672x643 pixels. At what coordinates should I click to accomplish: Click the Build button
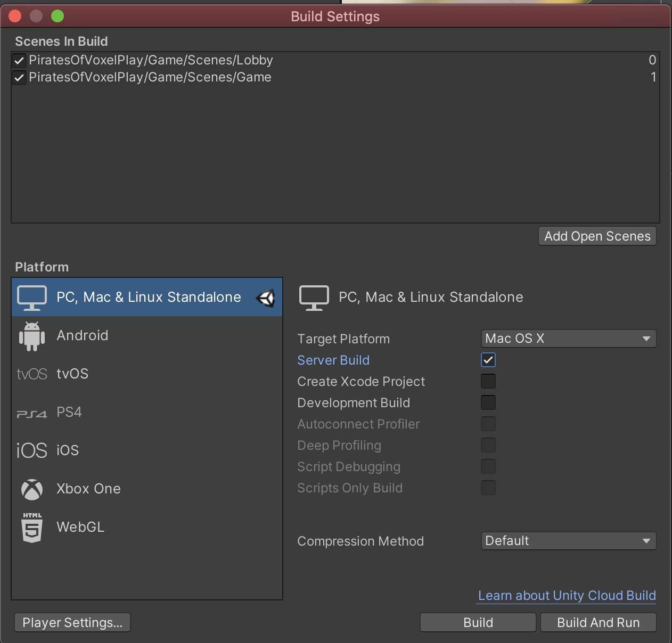pyautogui.click(x=478, y=623)
